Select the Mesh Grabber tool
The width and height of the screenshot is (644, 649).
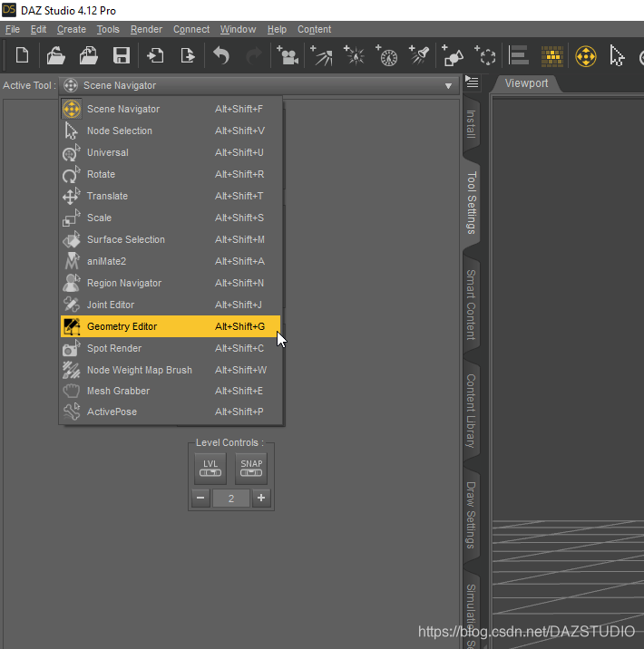[171, 391]
